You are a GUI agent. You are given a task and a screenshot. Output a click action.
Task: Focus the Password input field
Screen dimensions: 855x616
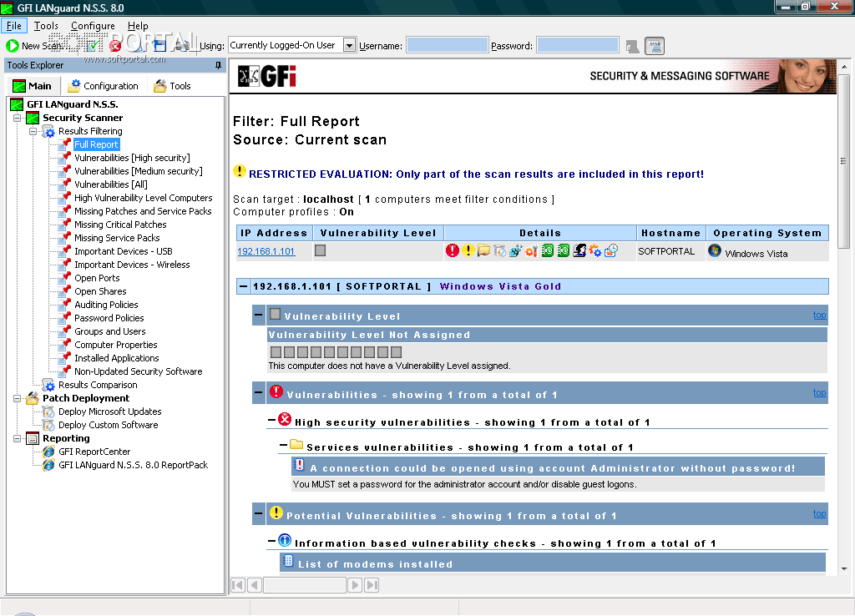pos(578,45)
